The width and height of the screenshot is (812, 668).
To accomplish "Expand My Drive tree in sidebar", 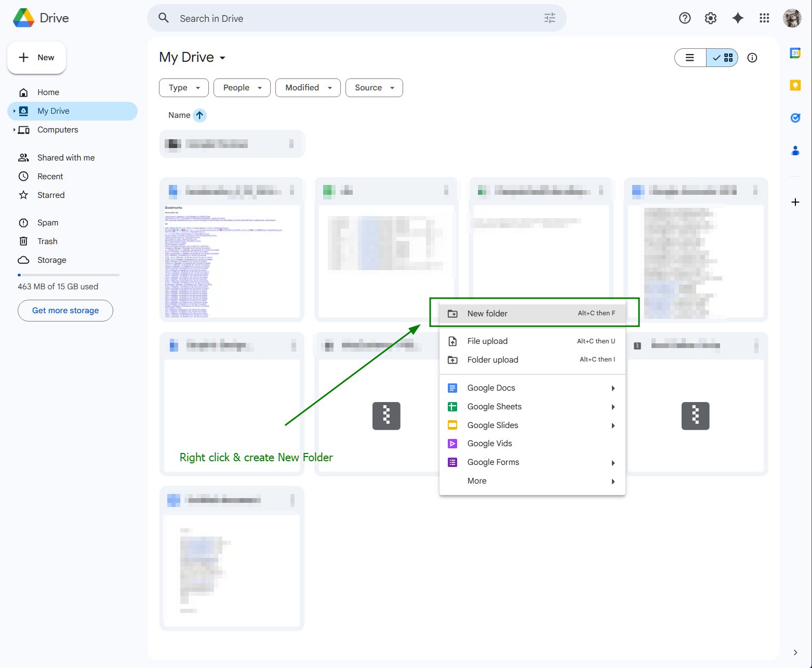I will 14,111.
